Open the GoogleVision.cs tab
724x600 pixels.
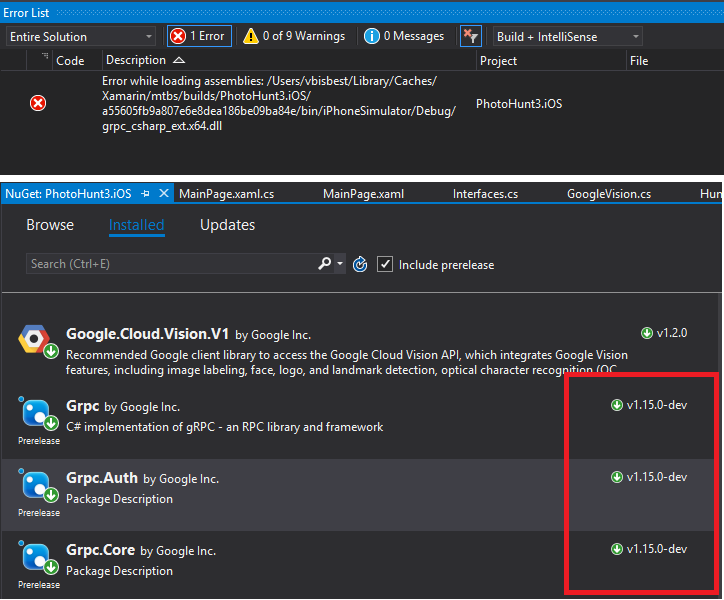pyautogui.click(x=609, y=194)
